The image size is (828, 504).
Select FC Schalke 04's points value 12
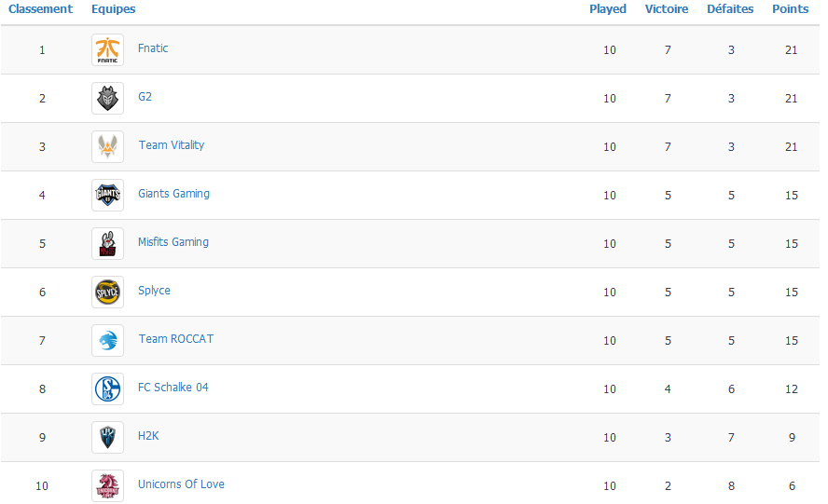(x=791, y=389)
